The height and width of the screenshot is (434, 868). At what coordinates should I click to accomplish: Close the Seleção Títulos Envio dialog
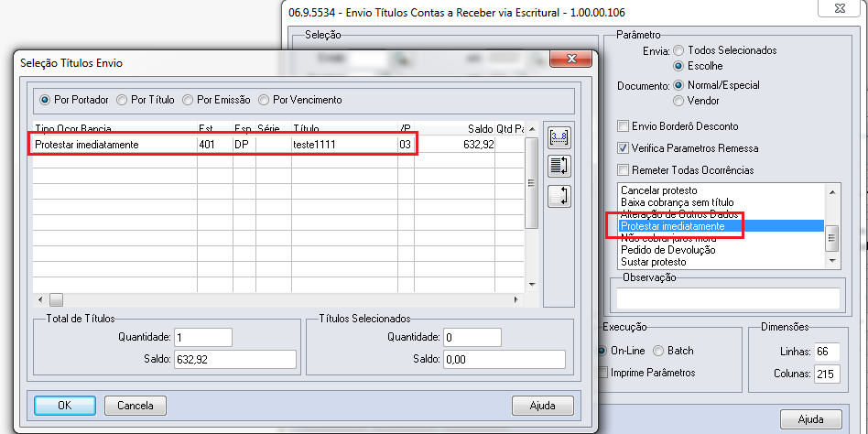tap(572, 59)
